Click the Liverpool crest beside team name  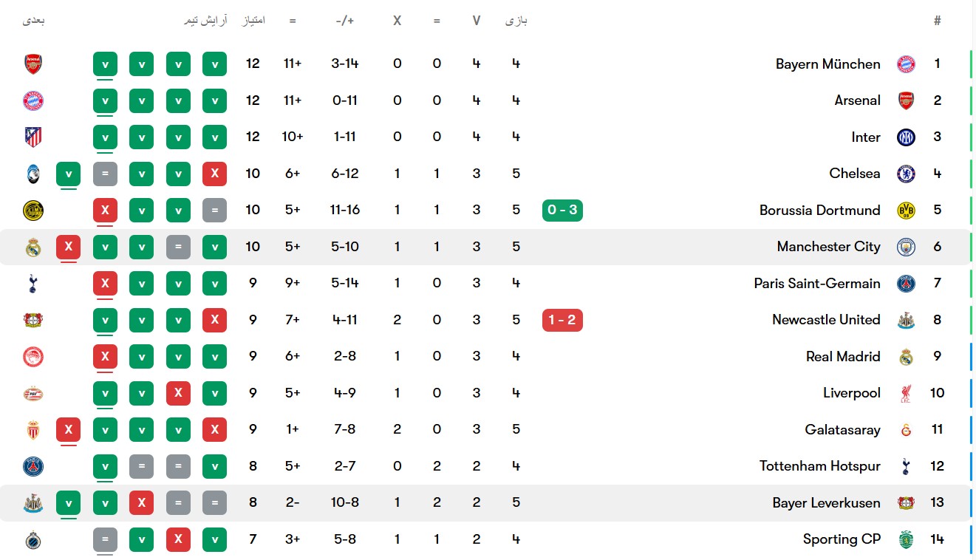pyautogui.click(x=906, y=393)
